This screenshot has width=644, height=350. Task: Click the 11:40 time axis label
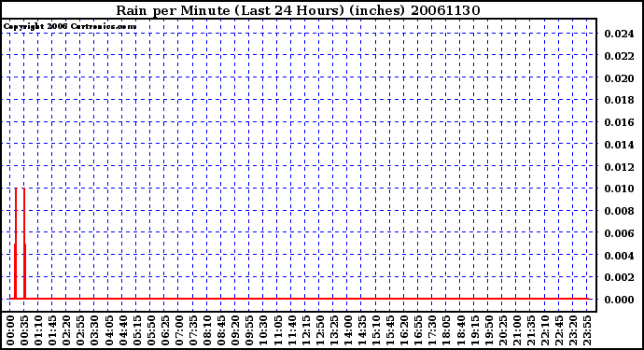291,330
